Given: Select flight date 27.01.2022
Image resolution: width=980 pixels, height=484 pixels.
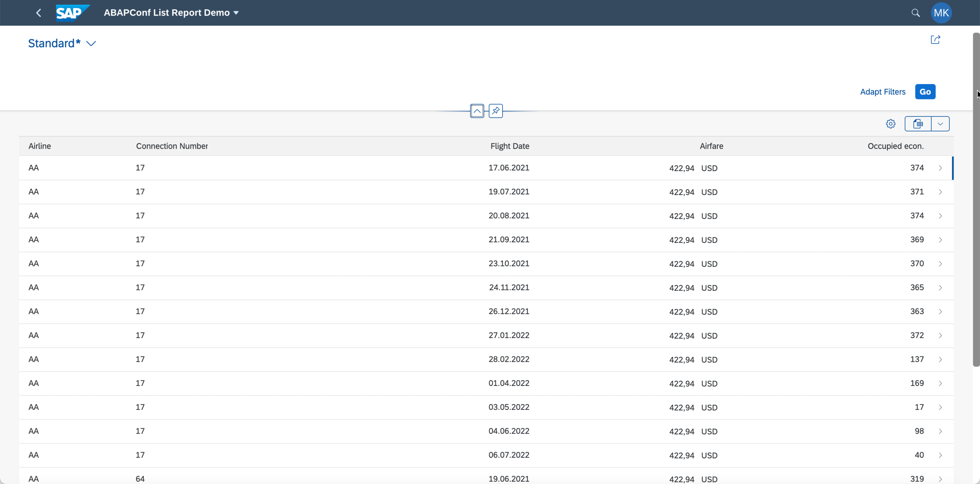Looking at the screenshot, I should [x=509, y=336].
